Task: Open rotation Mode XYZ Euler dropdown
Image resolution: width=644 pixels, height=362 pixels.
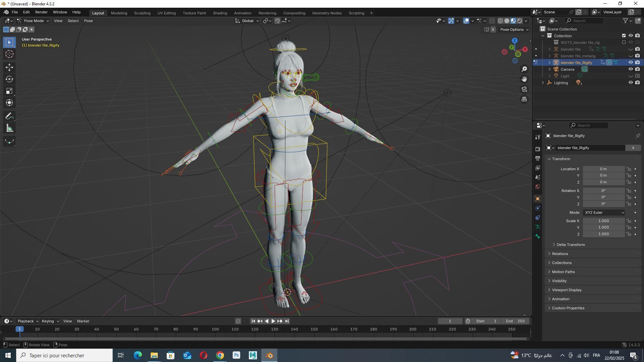Action: click(604, 213)
